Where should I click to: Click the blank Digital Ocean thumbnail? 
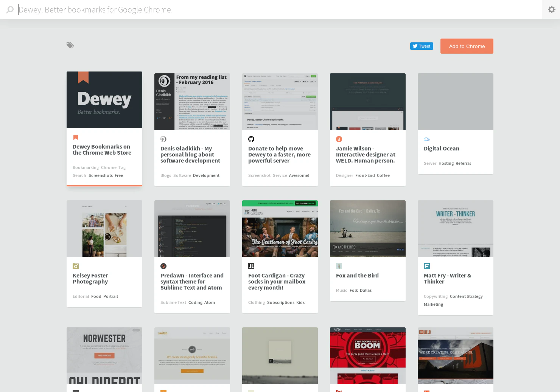456,102
